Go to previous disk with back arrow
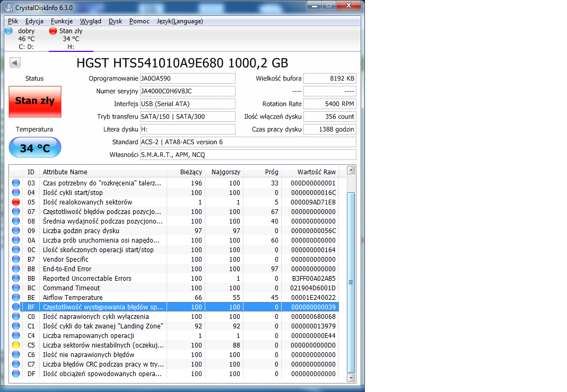Viewport: 567px width, 392px height. [x=15, y=63]
